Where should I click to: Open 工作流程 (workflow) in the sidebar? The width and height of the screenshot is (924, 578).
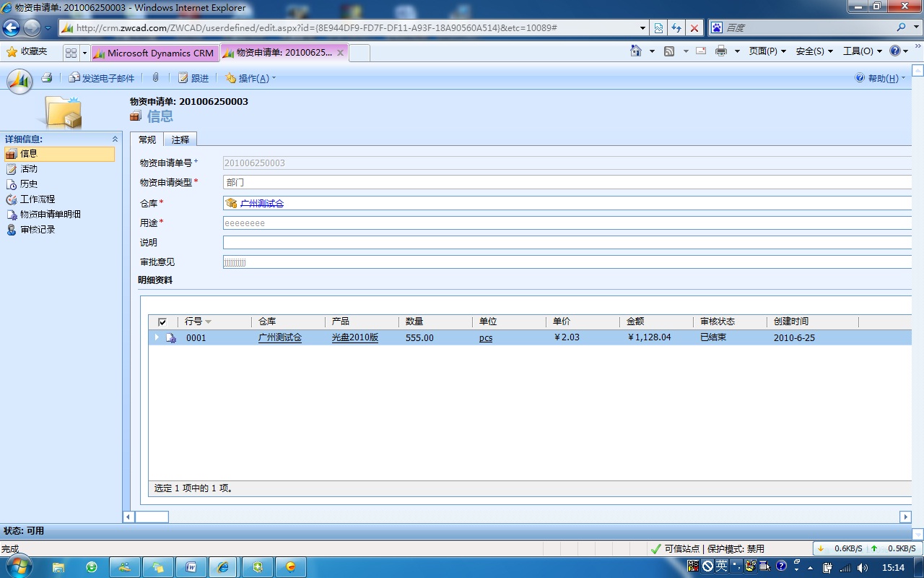[x=37, y=199]
